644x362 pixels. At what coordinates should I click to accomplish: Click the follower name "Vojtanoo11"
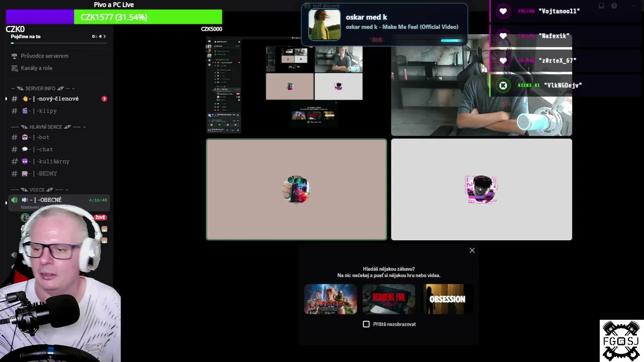tap(559, 11)
